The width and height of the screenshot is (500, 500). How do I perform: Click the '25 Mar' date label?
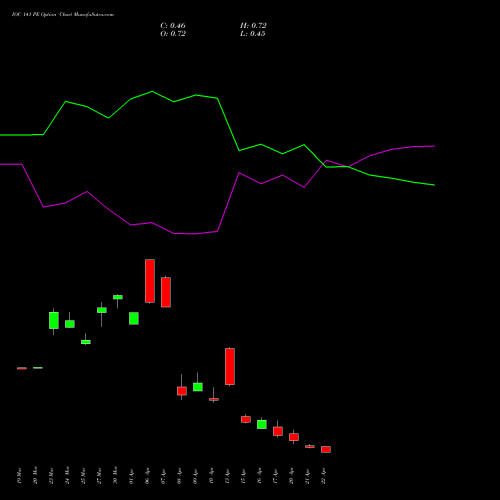83,476
